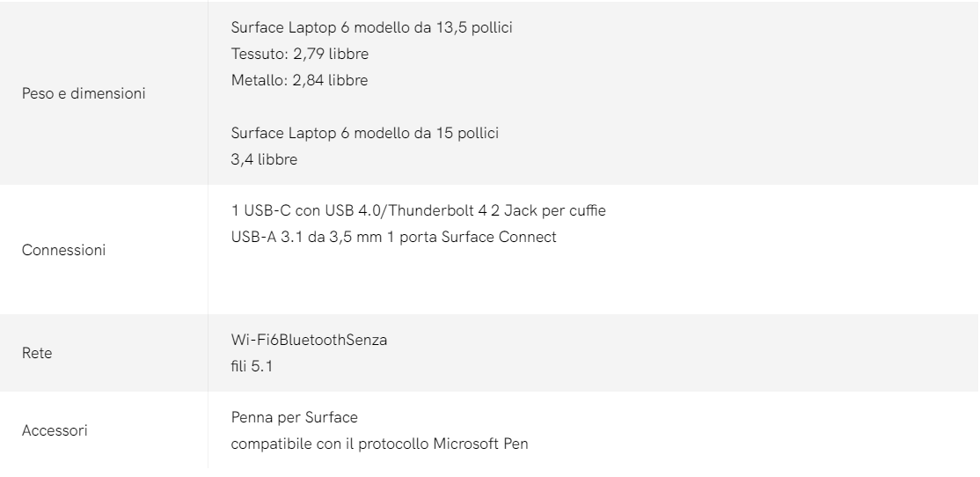Click the word 'Thunderbolt' in Connessioni row
This screenshot has width=980, height=477.
tap(431, 210)
